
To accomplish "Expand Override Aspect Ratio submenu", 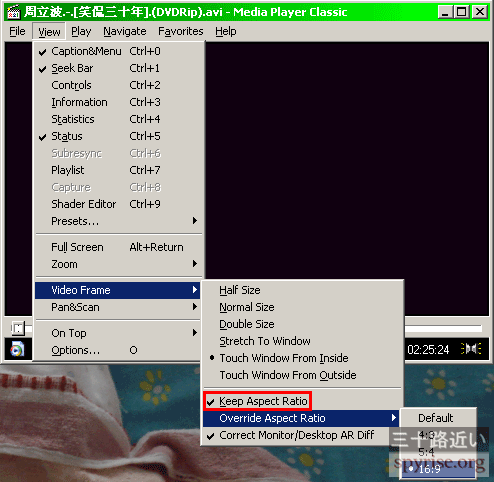I will click(x=302, y=418).
